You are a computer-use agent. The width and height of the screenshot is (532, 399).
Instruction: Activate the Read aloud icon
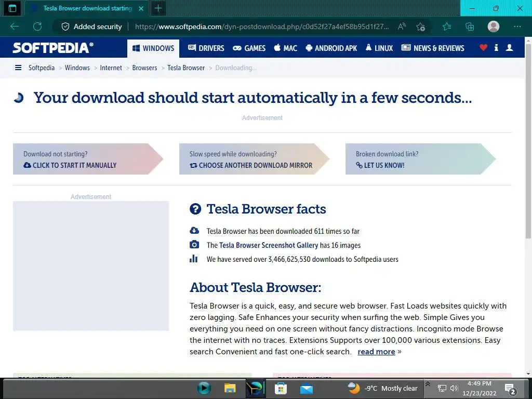[x=402, y=26]
